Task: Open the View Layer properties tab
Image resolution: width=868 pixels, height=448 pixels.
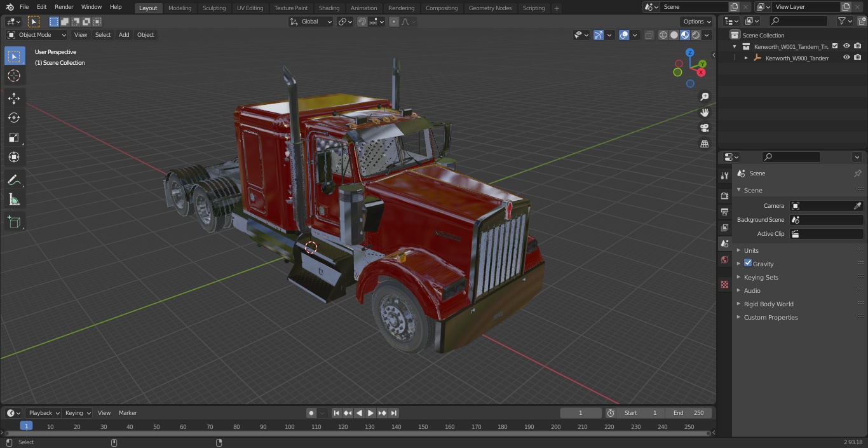Action: 724,227
